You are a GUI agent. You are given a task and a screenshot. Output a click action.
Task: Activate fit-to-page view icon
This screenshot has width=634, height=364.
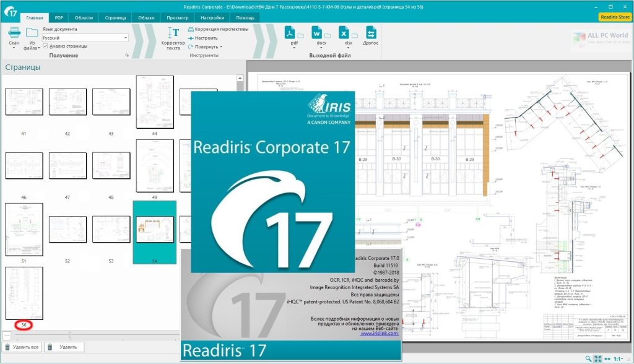pos(597,358)
